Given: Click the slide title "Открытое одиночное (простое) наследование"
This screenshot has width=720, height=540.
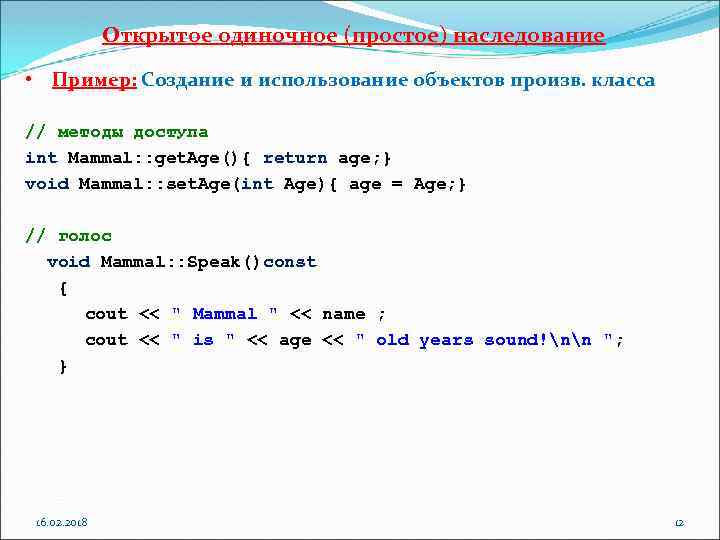Looking at the screenshot, I should [354, 36].
